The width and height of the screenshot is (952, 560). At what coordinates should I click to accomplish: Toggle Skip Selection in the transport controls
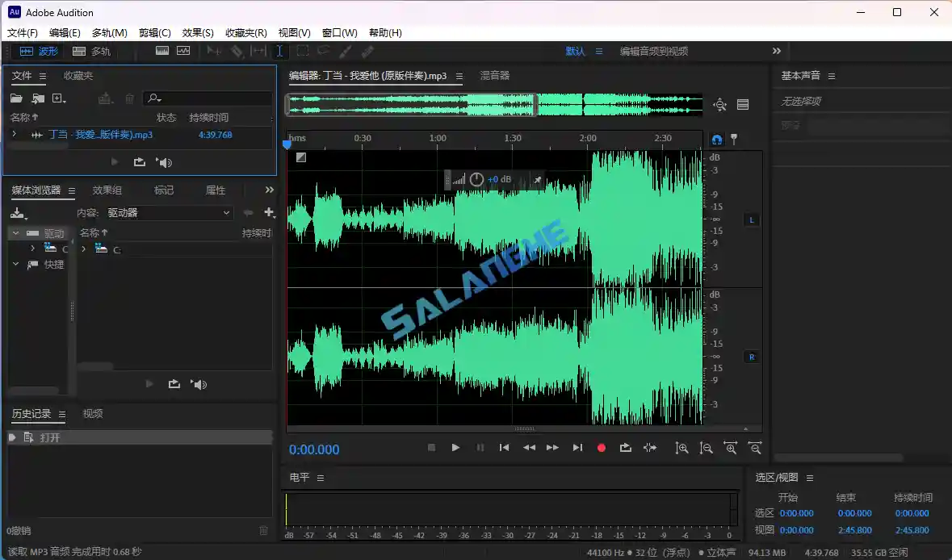coord(650,448)
